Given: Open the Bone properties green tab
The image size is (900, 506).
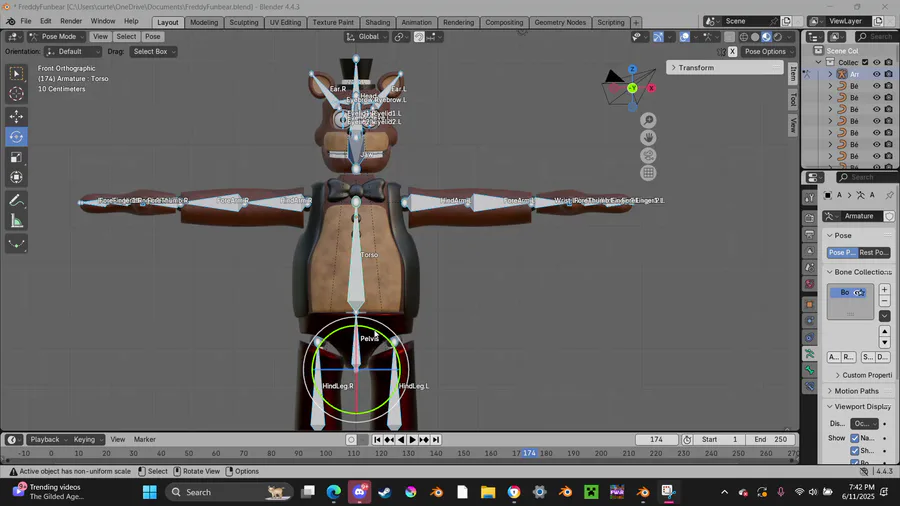Looking at the screenshot, I should 809,370.
